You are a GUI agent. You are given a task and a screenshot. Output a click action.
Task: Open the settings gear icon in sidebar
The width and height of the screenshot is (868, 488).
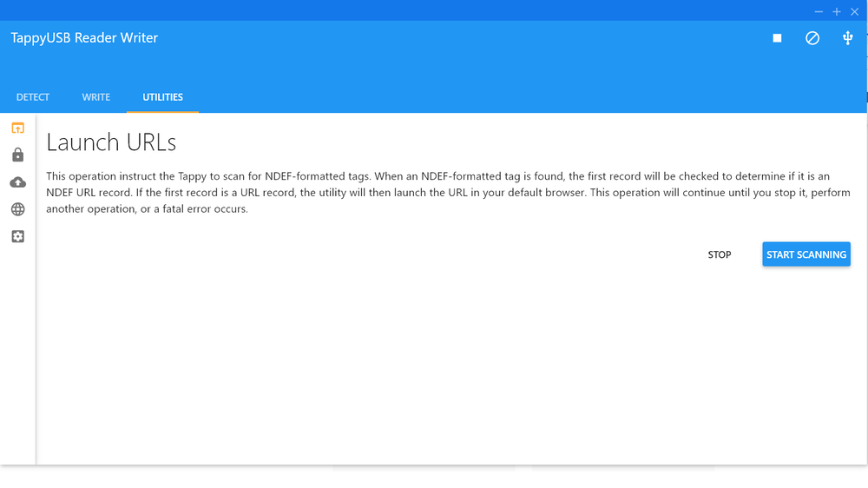17,236
